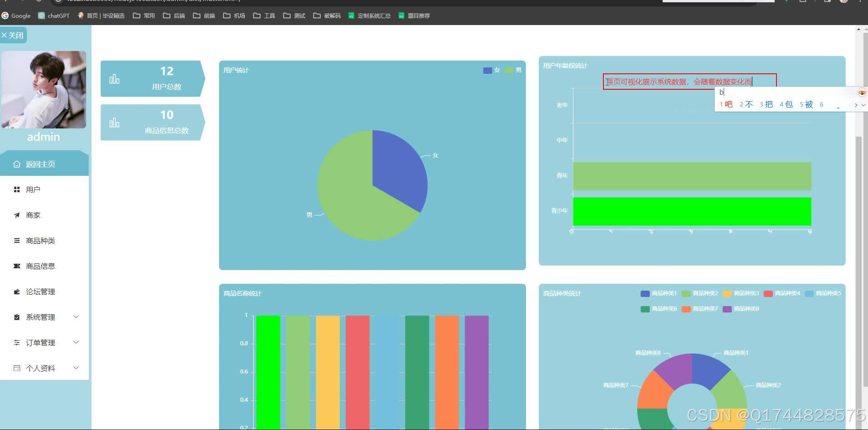Select IME candidate 3 把
868x430 pixels.
[x=766, y=104]
